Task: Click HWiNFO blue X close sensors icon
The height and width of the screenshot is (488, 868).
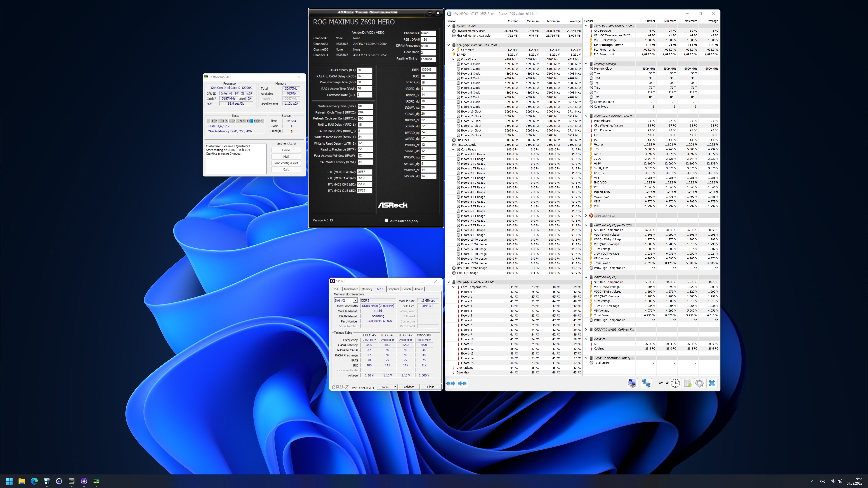Action: point(712,383)
